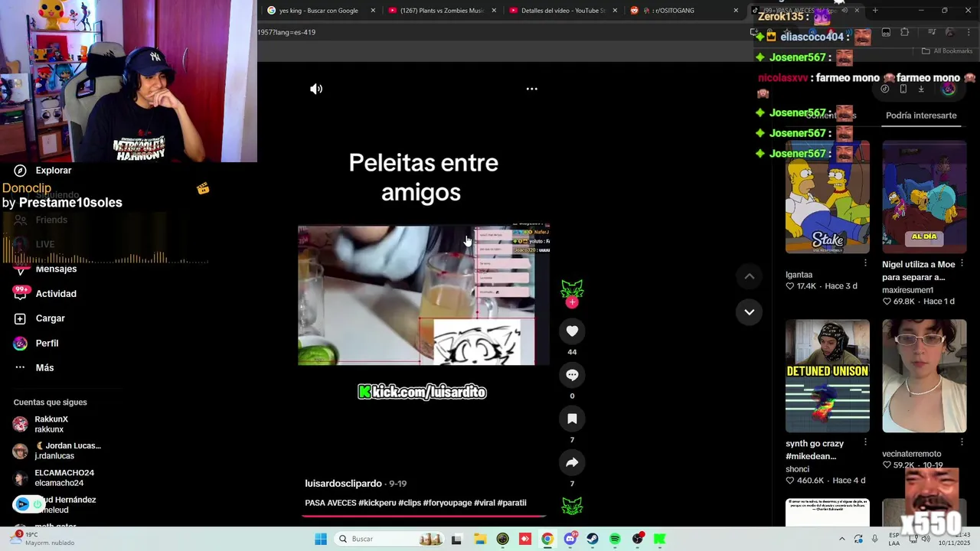Open the #viral hashtag

[485, 503]
